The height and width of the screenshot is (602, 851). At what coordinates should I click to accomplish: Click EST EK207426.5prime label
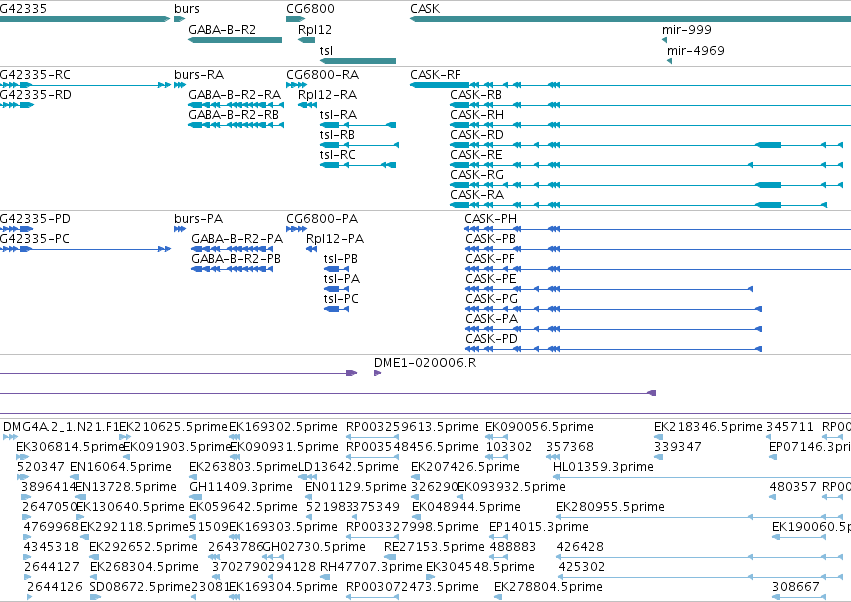tap(465, 467)
